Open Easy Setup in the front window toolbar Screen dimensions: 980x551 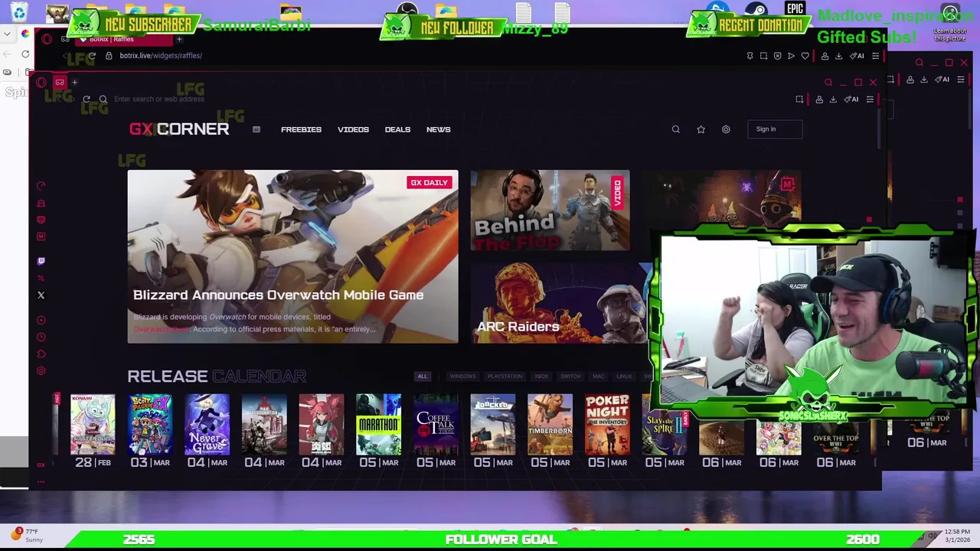pyautogui.click(x=870, y=99)
